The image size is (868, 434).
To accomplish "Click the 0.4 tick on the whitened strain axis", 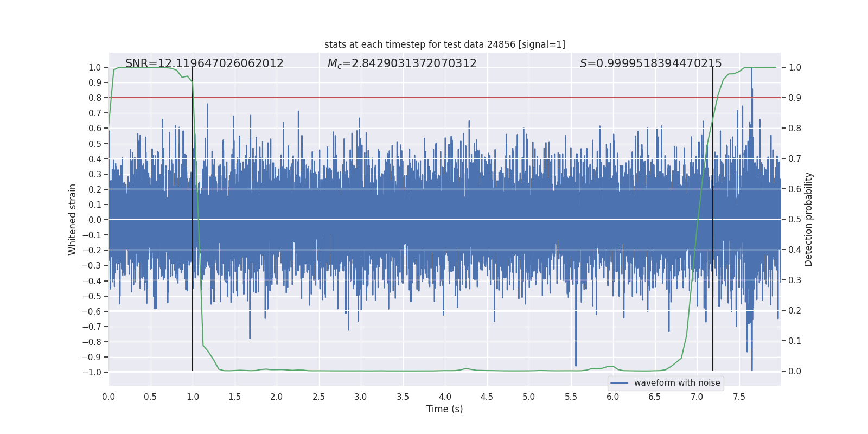I will (x=95, y=159).
